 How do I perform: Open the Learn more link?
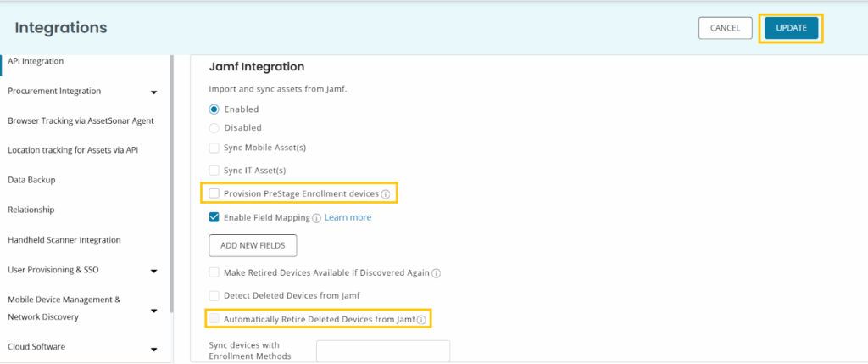pos(348,217)
